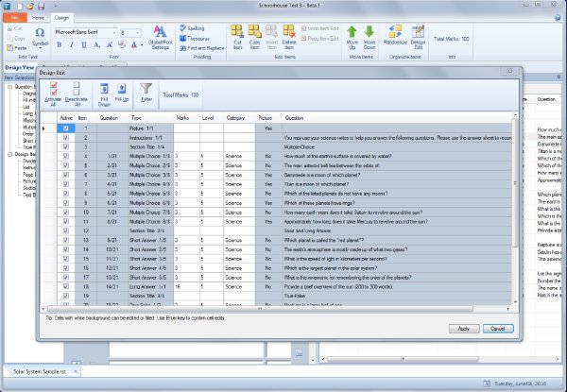Click the Design Edit ribbon icon
This screenshot has height=392, width=567.
(x=418, y=31)
